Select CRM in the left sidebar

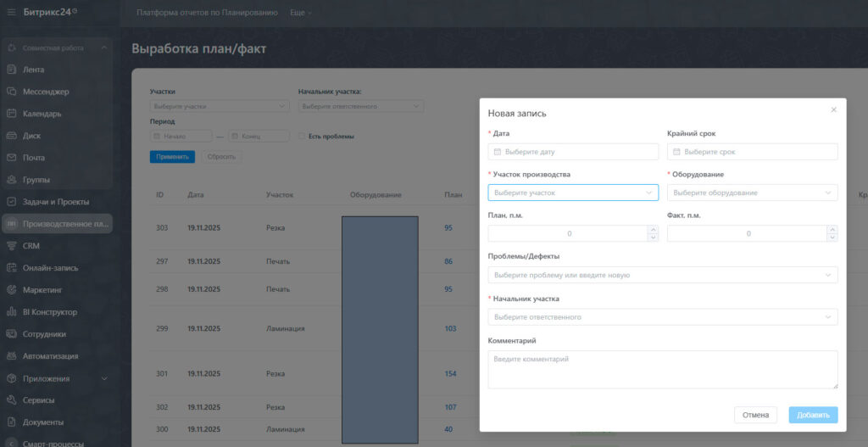pos(31,246)
